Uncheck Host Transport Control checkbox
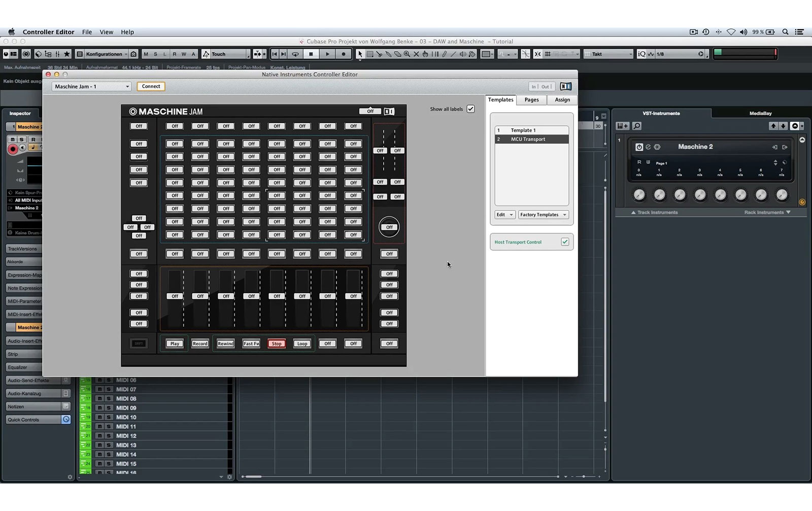 565,242
